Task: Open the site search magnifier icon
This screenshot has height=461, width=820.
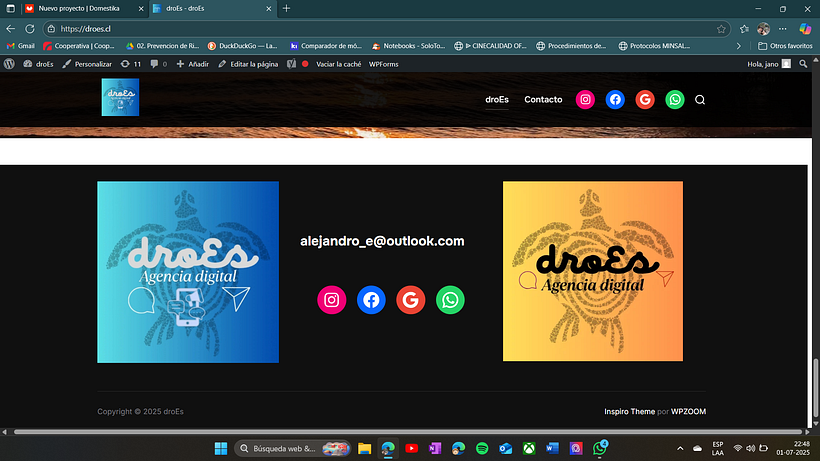Action: click(700, 99)
